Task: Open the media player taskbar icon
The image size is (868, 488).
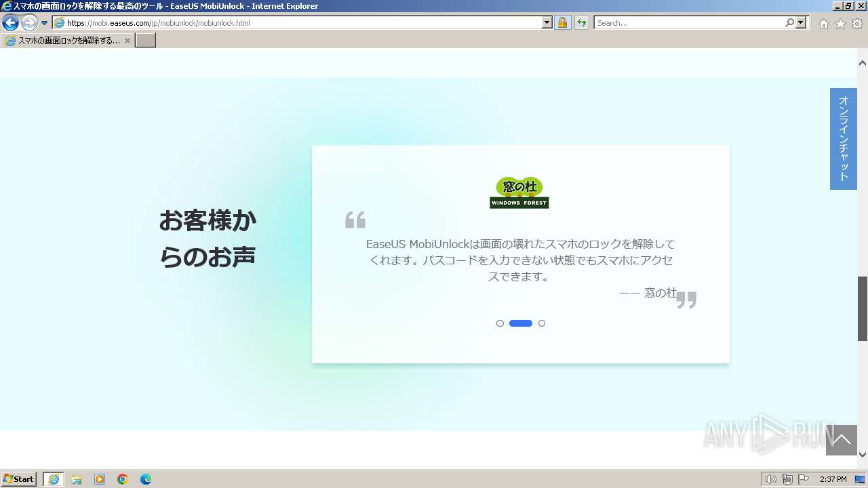Action: click(100, 479)
